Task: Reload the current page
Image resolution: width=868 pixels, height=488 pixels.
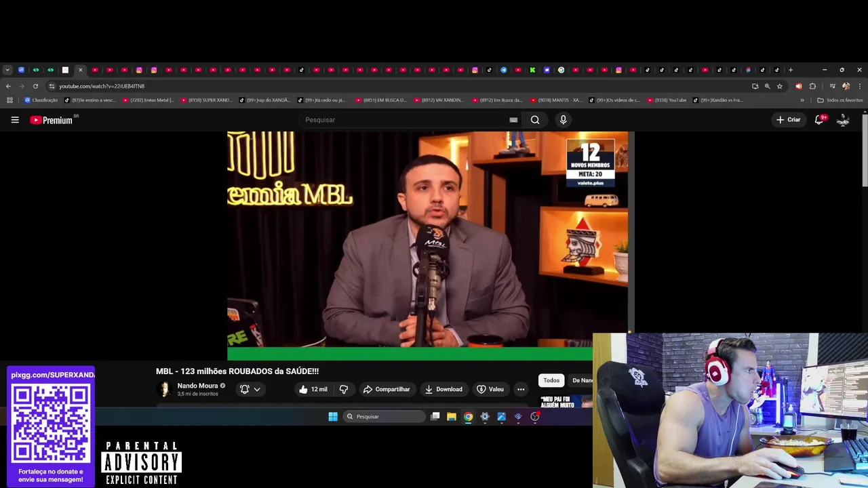Action: 35,86
